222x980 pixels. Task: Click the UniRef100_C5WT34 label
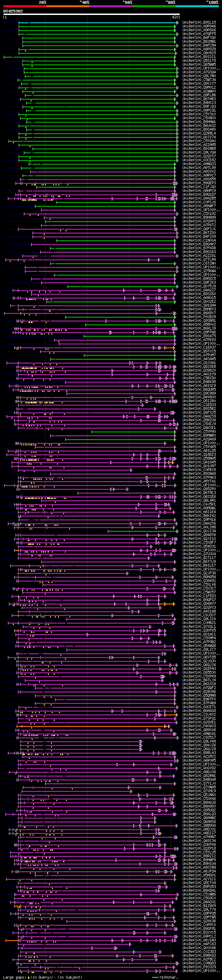pyautogui.click(x=199, y=80)
